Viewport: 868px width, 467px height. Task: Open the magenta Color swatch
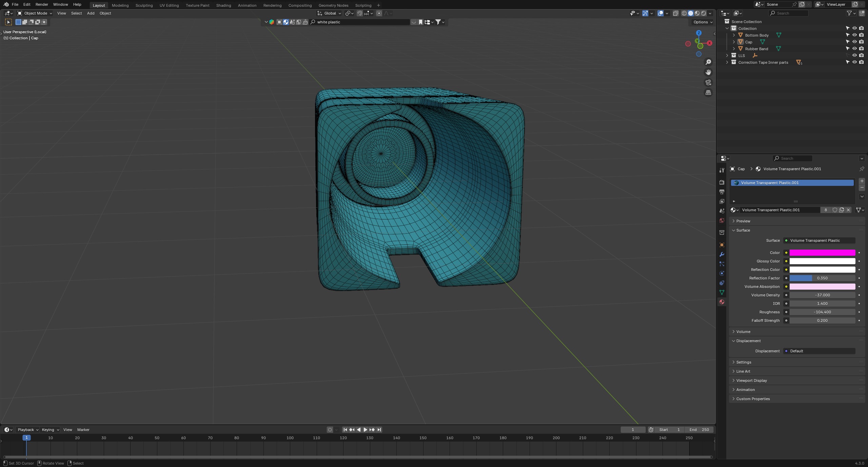click(822, 253)
